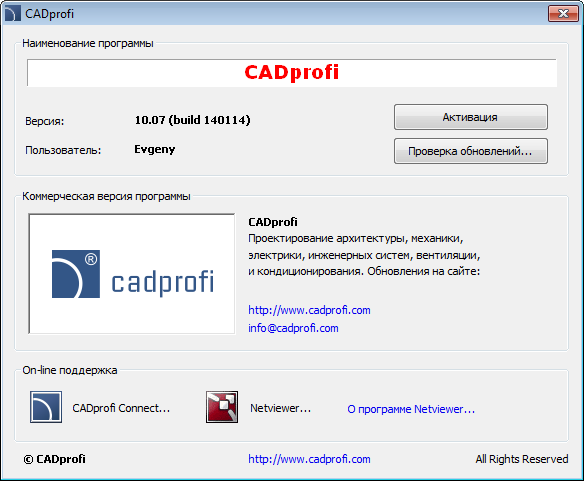
Task: Click the CADprofi title bar icon
Action: (12, 14)
